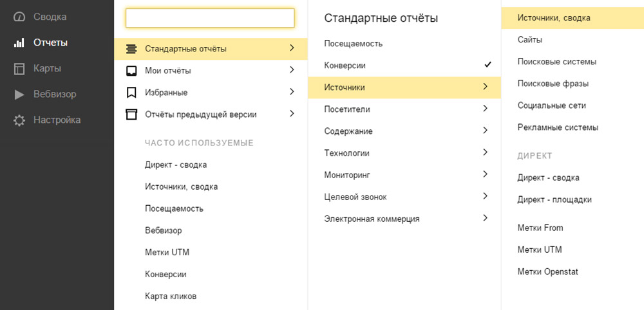Click the Отчеты bar chart icon
Viewport: 644px width, 310px height.
[x=19, y=43]
